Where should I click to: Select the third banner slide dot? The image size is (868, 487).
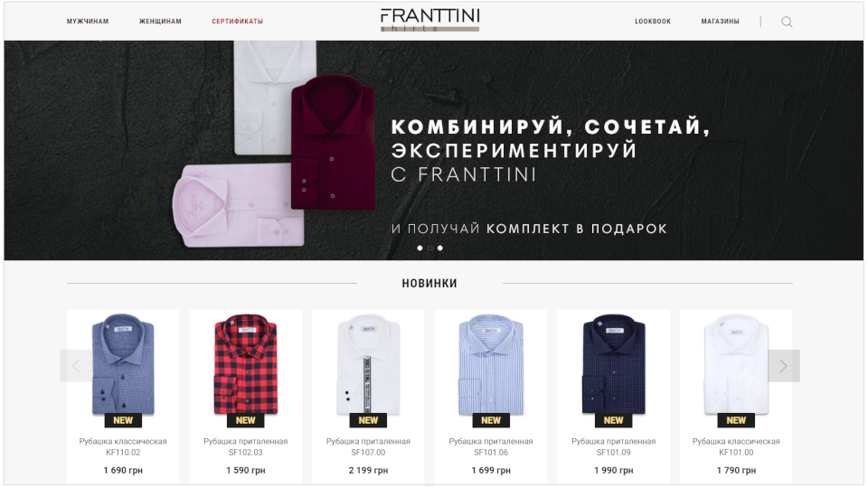440,248
